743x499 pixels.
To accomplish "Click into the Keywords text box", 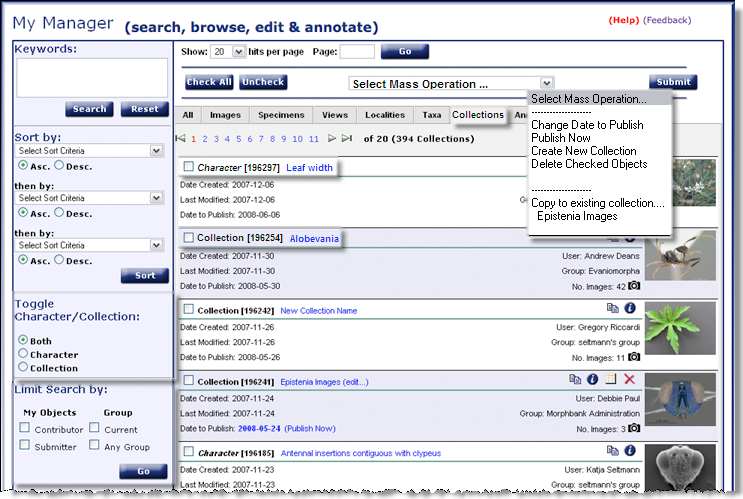I will pos(92,76).
